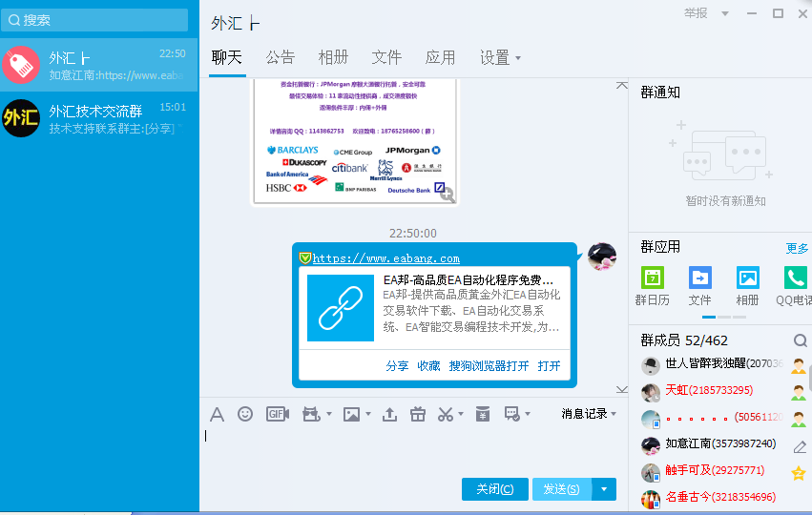Expand sticker store dropdown arrow
This screenshot has width=812, height=515.
[x=329, y=414]
